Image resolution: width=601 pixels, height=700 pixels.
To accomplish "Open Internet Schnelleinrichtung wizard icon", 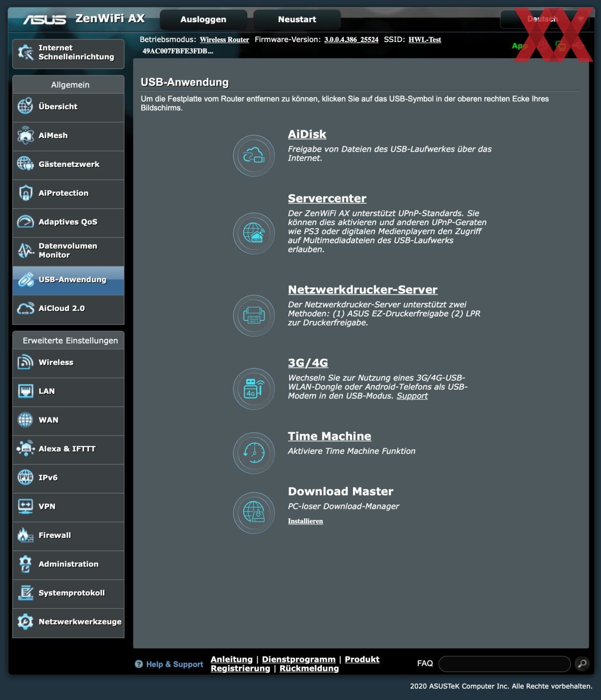I will pos(26,53).
